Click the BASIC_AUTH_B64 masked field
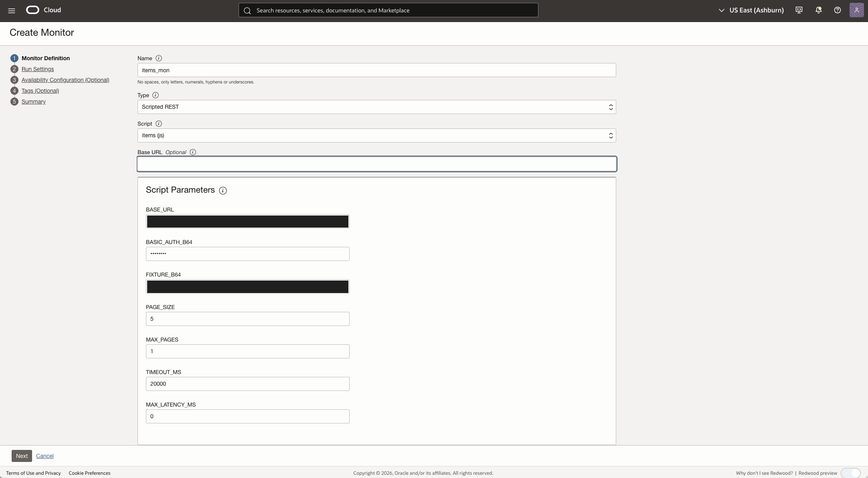 pos(247,254)
